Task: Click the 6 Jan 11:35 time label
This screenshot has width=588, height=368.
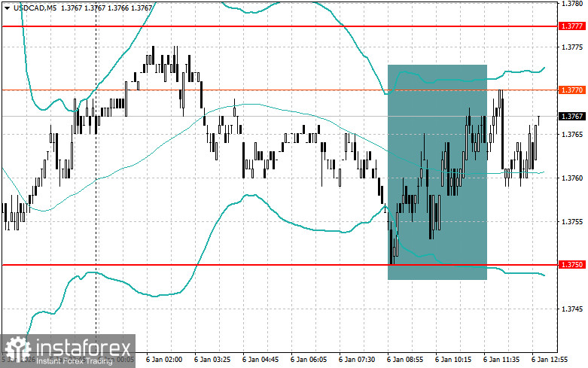Action: point(501,360)
